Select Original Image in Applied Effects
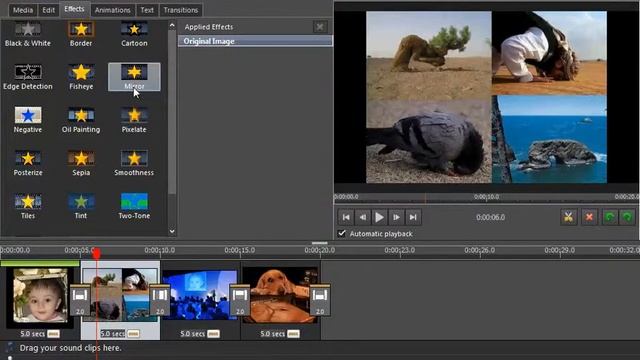 (255, 41)
